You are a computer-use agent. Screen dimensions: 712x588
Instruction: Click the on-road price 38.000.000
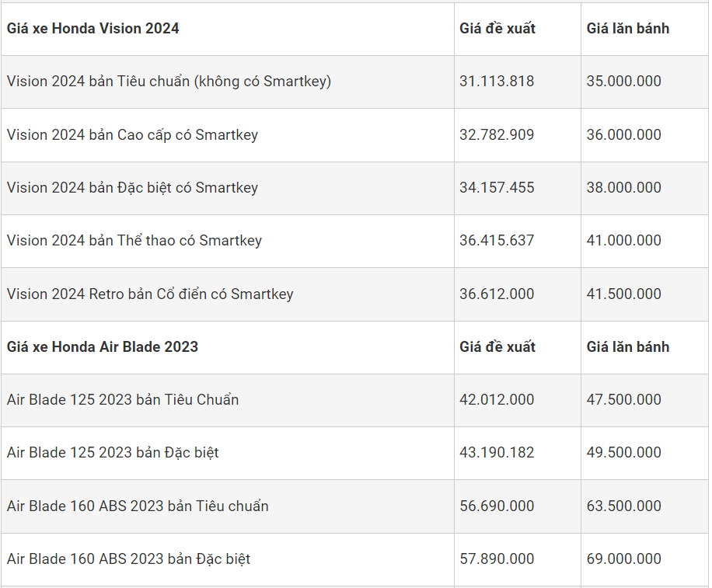pyautogui.click(x=623, y=187)
